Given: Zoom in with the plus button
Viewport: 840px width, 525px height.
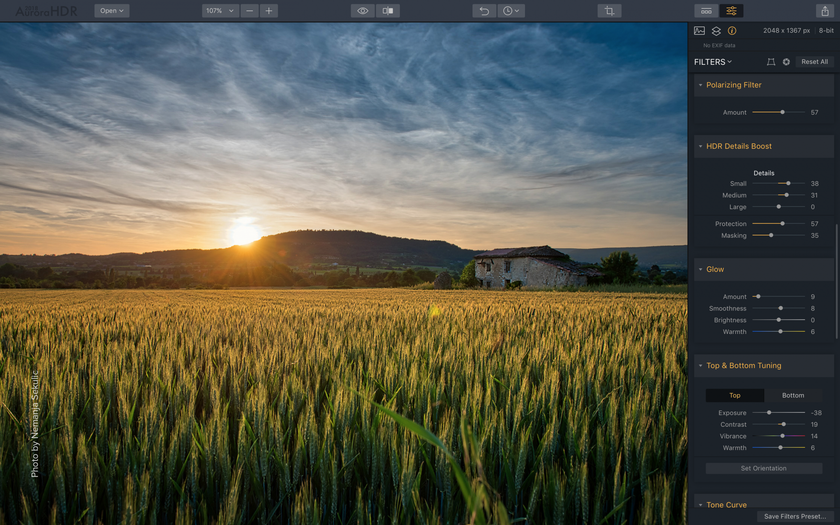Looking at the screenshot, I should click(269, 11).
